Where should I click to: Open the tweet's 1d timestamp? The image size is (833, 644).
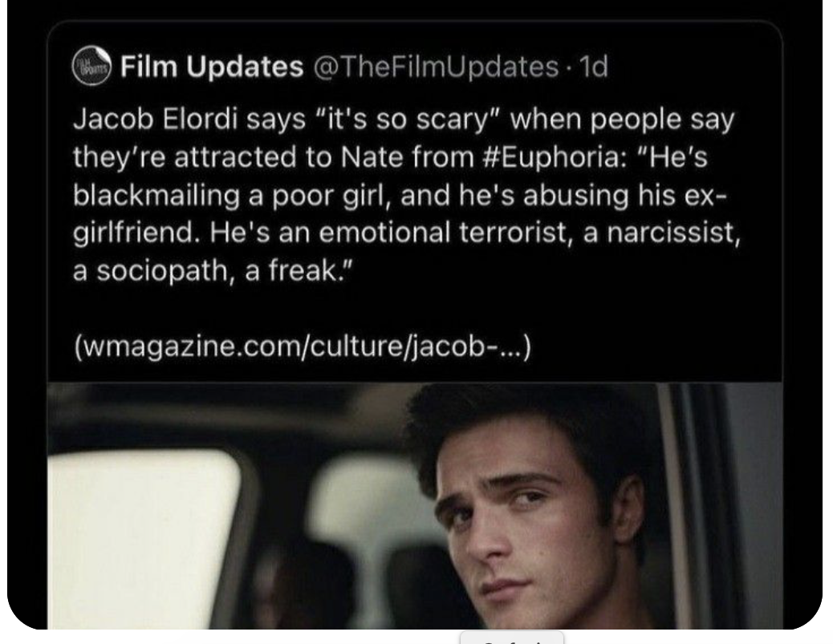593,67
